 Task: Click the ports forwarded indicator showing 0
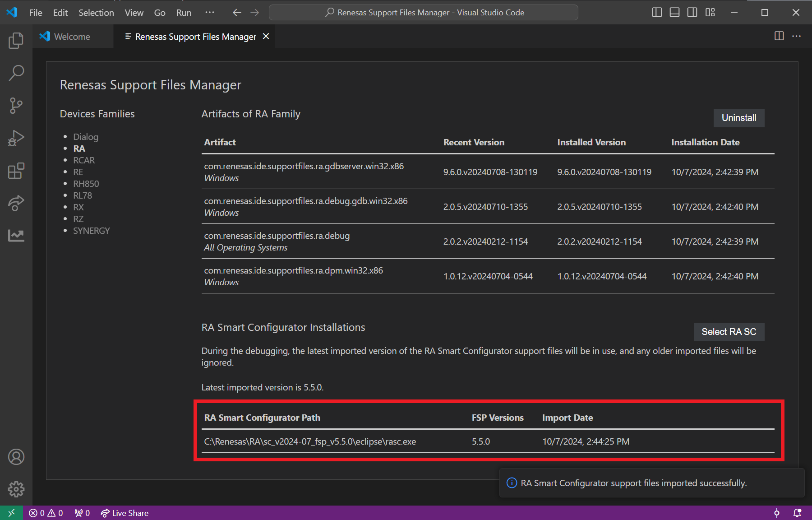(x=82, y=513)
